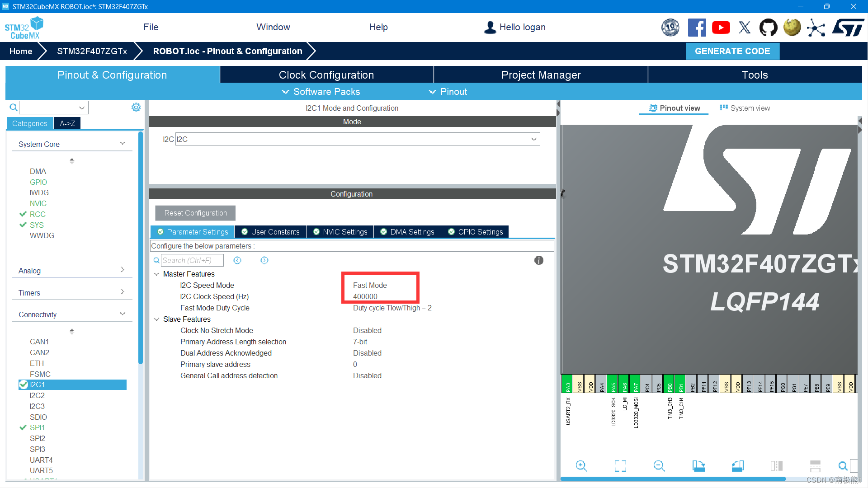Open the I2C mode dropdown
Screen dimensions: 868x488
pos(533,139)
